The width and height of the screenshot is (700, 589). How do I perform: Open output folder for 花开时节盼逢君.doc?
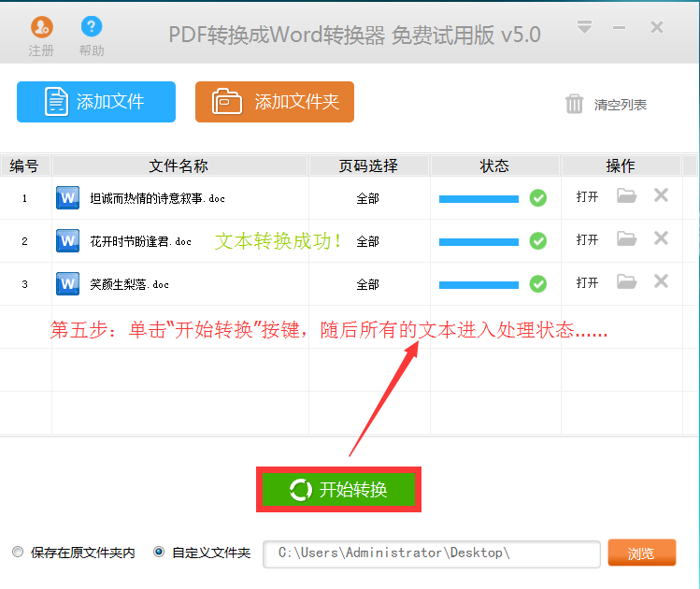(627, 238)
